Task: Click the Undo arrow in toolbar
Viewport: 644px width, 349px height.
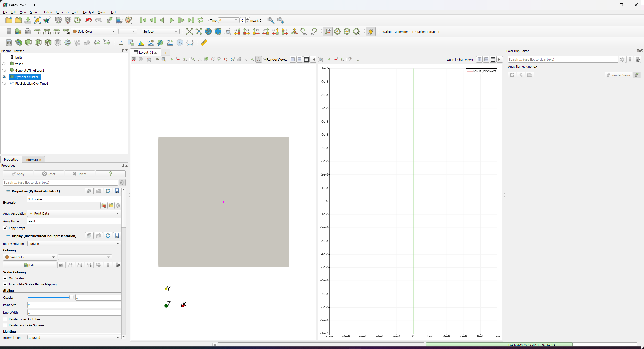Action: pos(88,20)
